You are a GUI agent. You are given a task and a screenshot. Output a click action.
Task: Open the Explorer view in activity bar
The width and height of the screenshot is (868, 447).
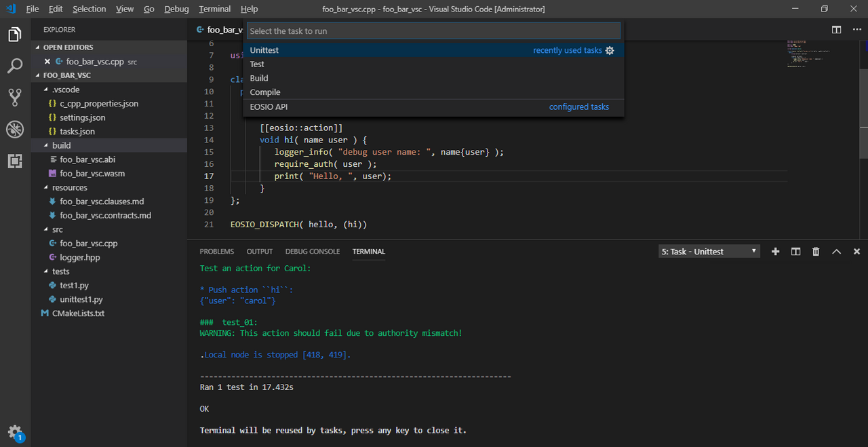(15, 35)
